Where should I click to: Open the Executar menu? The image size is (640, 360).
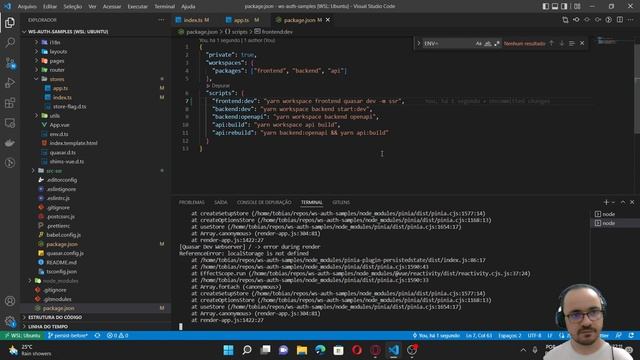[138, 7]
